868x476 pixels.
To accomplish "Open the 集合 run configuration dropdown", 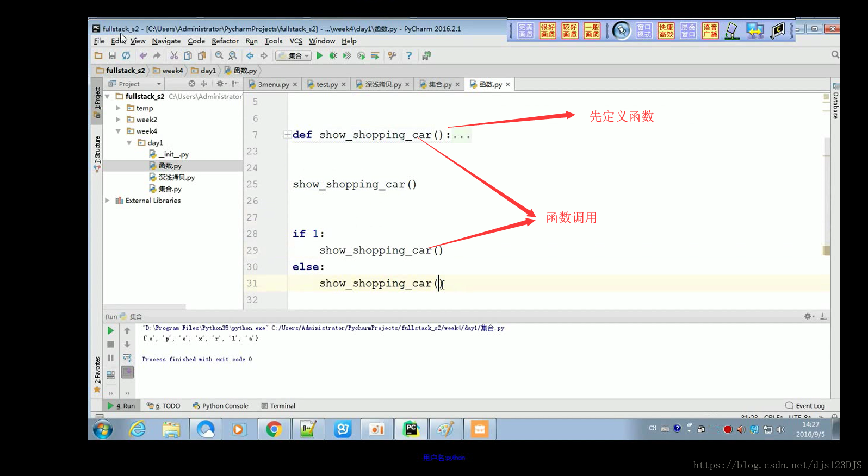I will pos(293,55).
